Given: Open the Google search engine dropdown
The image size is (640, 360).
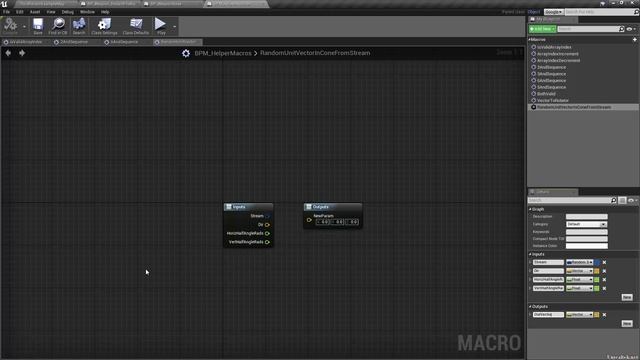Looking at the screenshot, I should point(553,12).
